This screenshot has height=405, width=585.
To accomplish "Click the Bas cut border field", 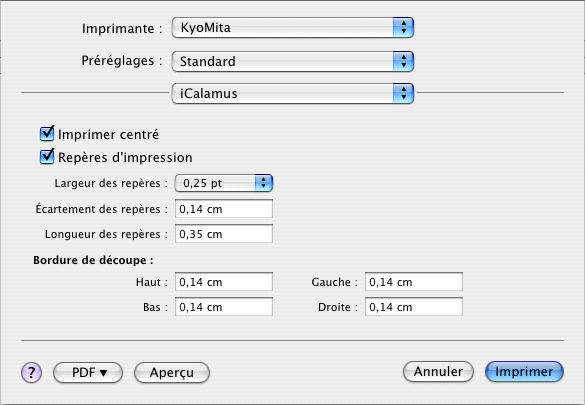I will click(x=224, y=307).
